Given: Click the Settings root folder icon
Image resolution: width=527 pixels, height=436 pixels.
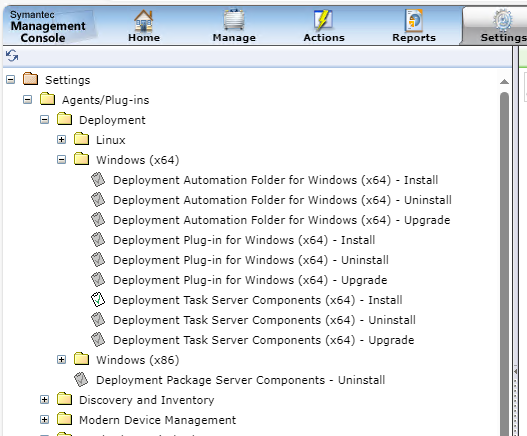Looking at the screenshot, I should point(30,79).
